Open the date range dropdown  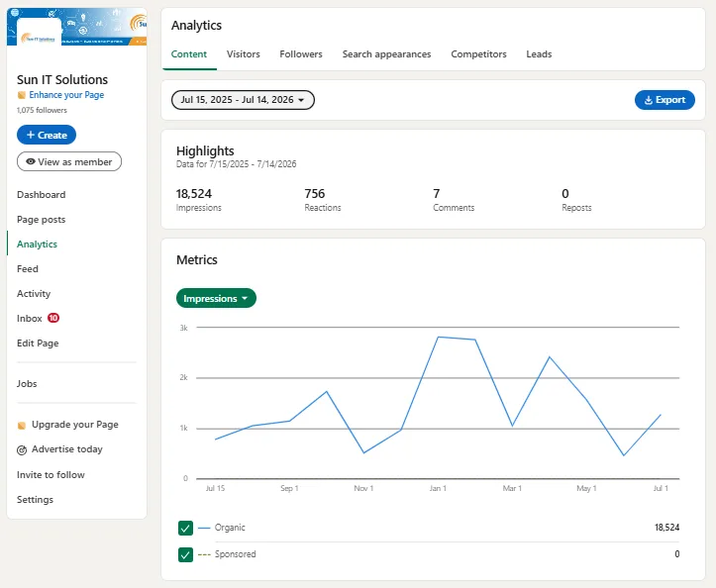point(243,100)
